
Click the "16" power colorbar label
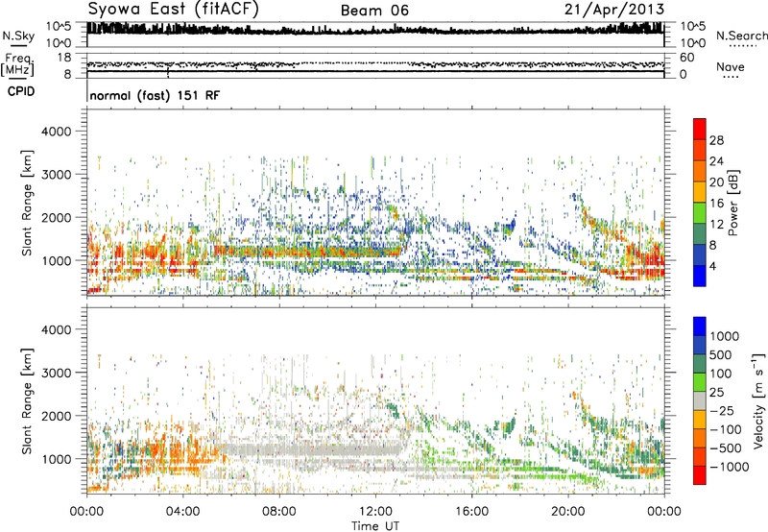click(716, 204)
